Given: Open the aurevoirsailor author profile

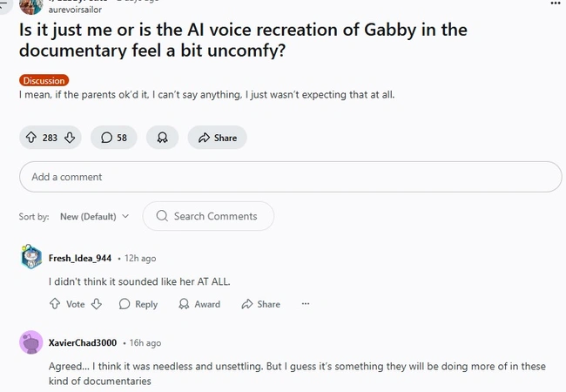Looking at the screenshot, I should click(75, 10).
